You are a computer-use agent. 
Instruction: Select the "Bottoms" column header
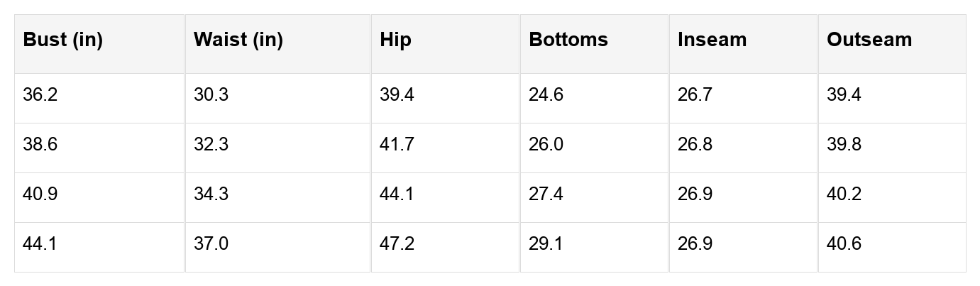tap(568, 40)
